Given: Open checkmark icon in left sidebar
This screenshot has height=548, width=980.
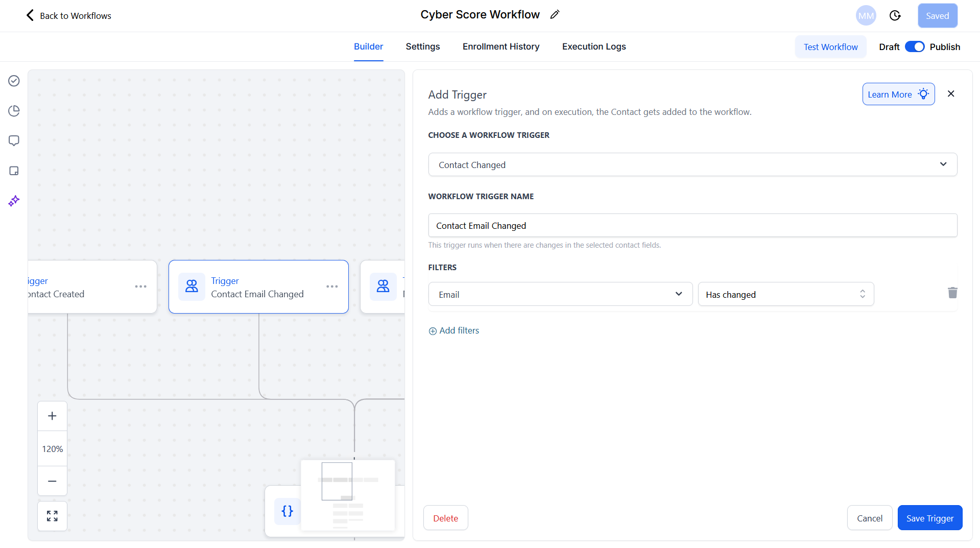Looking at the screenshot, I should [x=14, y=81].
